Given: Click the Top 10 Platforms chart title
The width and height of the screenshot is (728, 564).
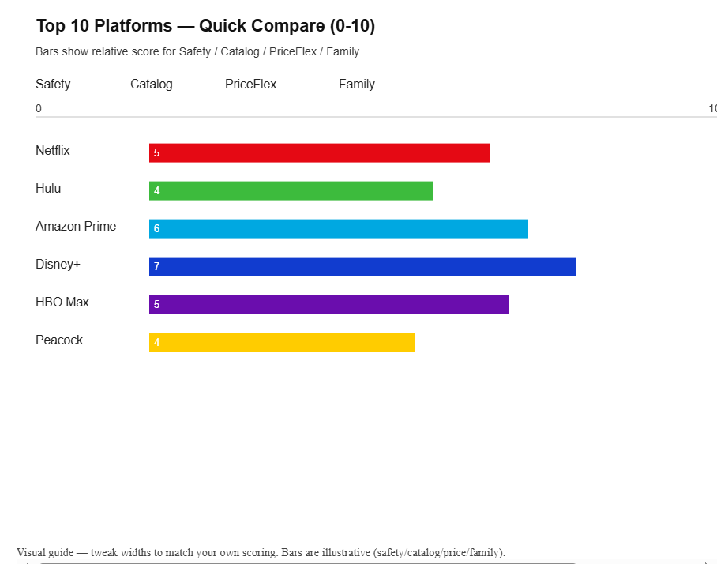Looking at the screenshot, I should 205,26.
